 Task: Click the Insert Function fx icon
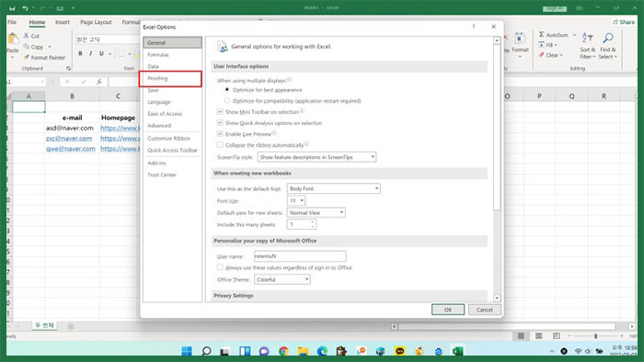(x=99, y=82)
